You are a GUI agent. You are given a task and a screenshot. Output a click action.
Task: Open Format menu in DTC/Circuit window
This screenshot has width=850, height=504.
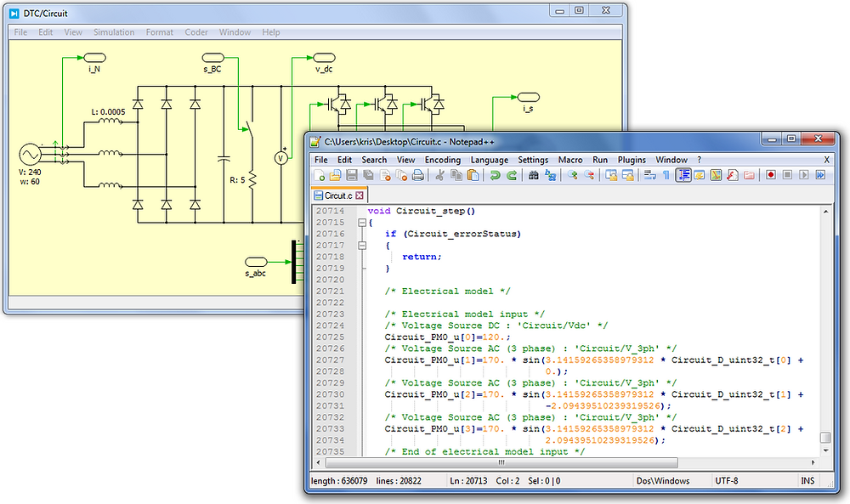coord(160,32)
